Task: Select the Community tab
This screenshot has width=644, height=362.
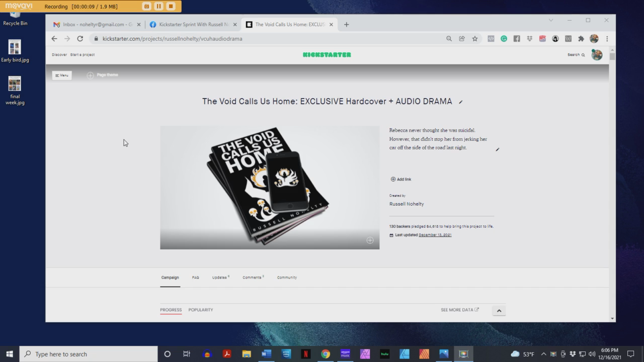Action: 287,278
